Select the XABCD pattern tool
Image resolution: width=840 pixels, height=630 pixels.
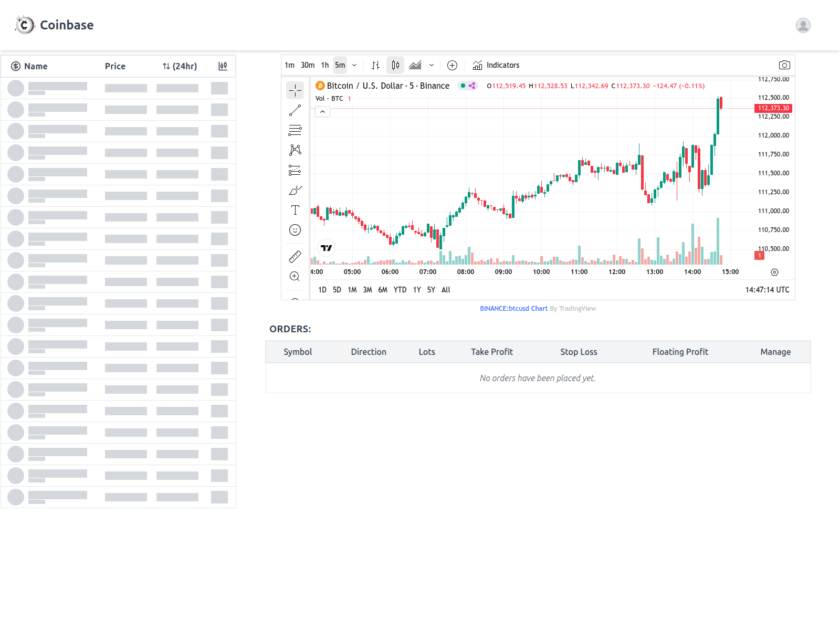coord(295,150)
